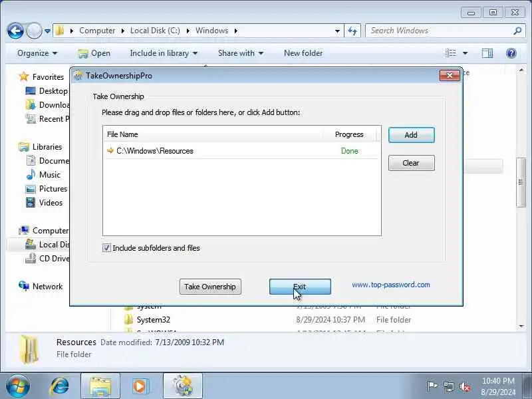Click the Refresh button in address bar
532x399 pixels.
(x=352, y=31)
